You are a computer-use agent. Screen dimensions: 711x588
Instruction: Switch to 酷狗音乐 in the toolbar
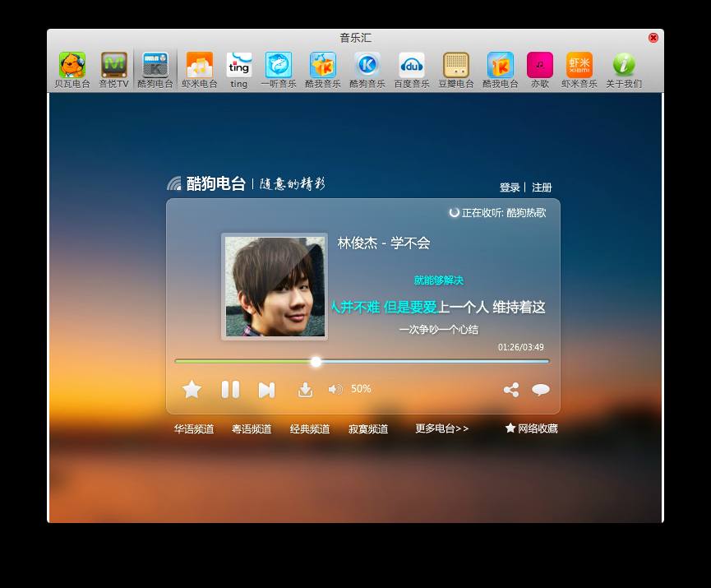pyautogui.click(x=367, y=71)
